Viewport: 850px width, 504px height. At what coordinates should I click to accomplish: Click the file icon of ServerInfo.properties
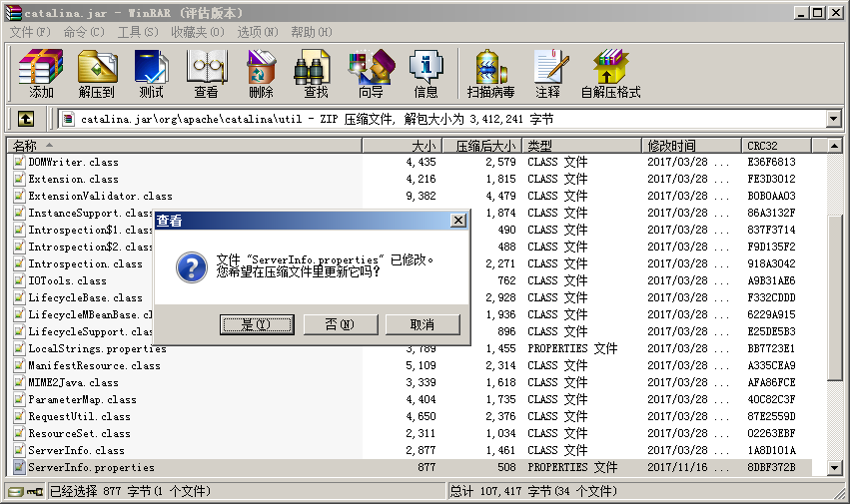(x=20, y=467)
